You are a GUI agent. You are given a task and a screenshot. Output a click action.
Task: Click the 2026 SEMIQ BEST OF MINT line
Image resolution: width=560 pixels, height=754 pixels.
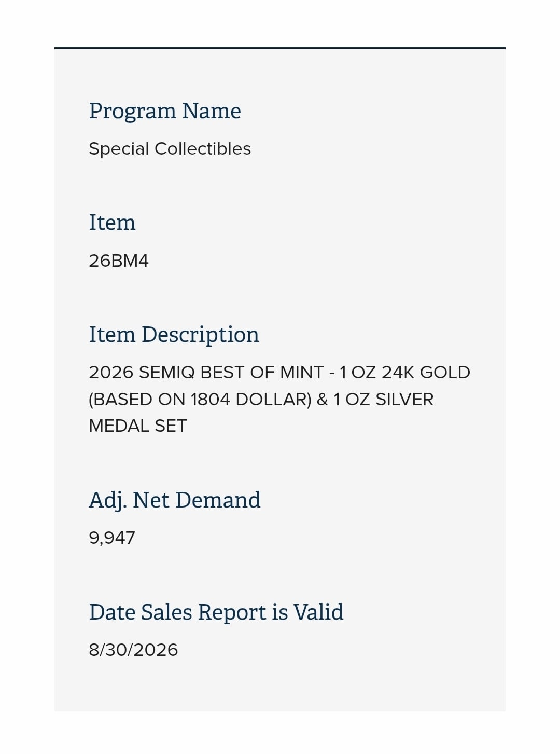tap(279, 373)
